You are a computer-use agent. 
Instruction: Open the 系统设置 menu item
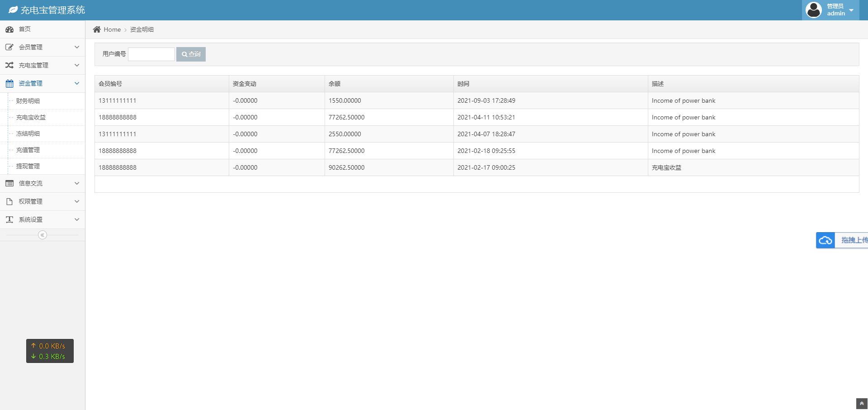pos(42,219)
